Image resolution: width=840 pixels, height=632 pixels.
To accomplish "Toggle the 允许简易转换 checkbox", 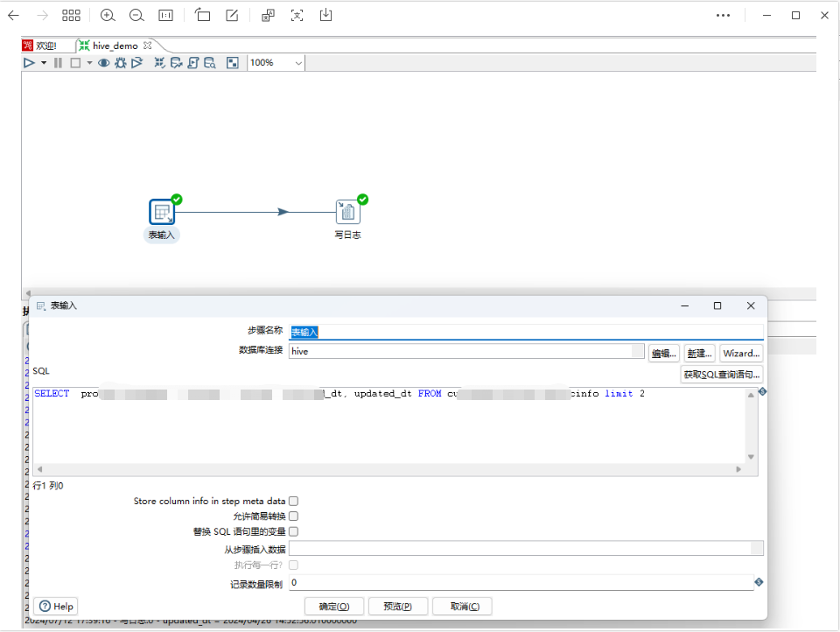I will pyautogui.click(x=294, y=516).
